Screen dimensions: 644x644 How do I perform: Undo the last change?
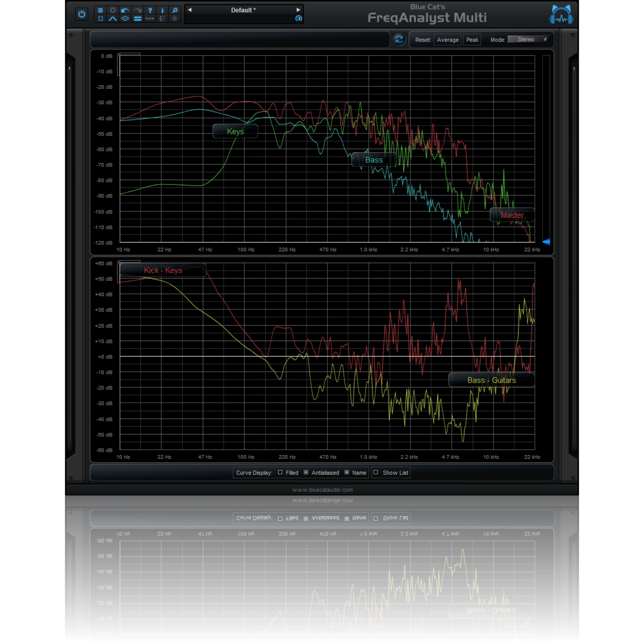125,10
